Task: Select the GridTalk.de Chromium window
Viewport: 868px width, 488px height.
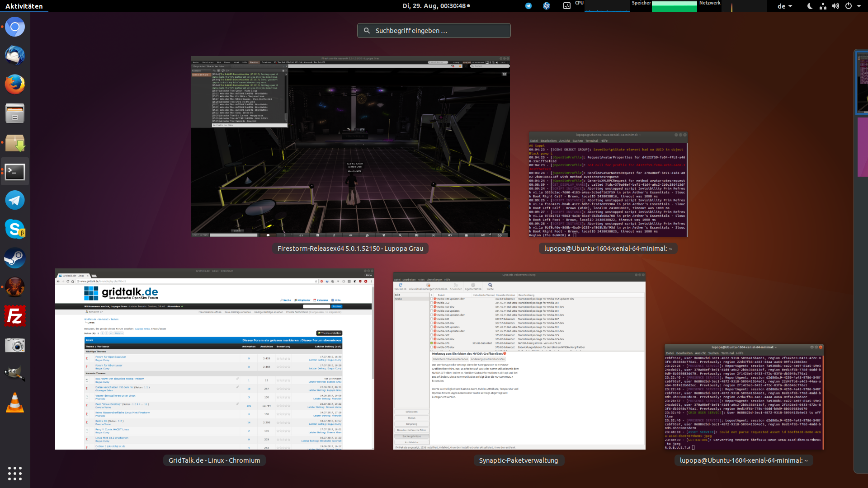Action: [214, 359]
